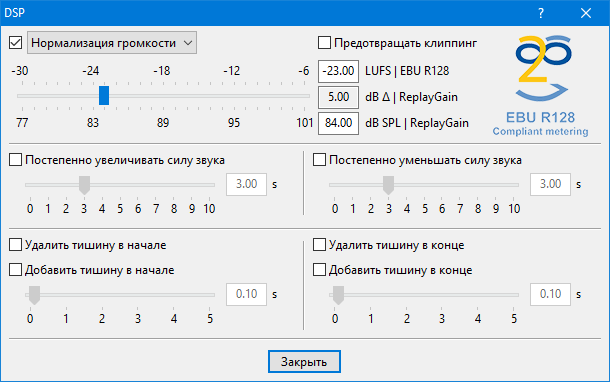Click the dB Δ ReplayGain field showing 5.00
Screen dimensions: 610x382
(x=338, y=97)
